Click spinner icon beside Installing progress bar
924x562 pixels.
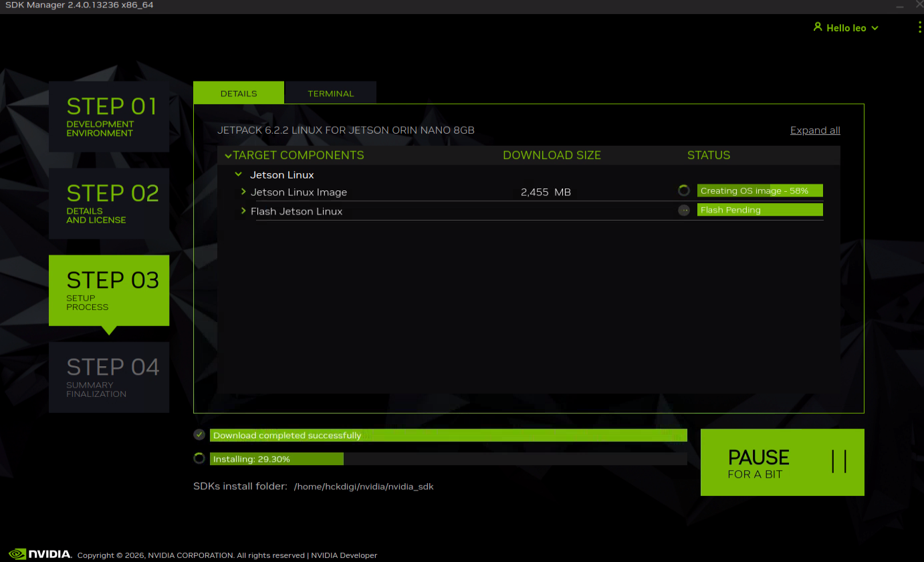199,458
